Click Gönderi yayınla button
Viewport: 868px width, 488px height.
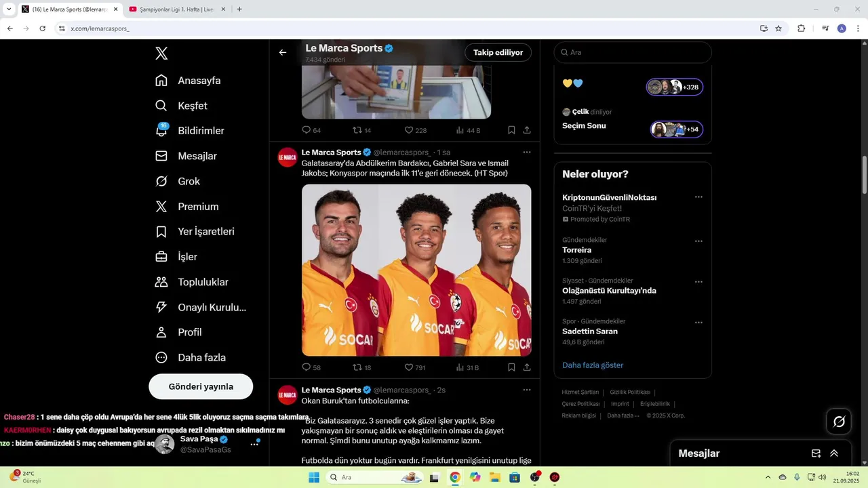(x=201, y=386)
